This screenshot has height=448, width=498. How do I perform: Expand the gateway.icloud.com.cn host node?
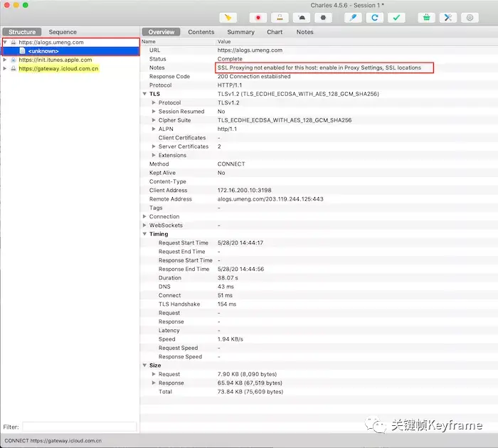pyautogui.click(x=5, y=68)
